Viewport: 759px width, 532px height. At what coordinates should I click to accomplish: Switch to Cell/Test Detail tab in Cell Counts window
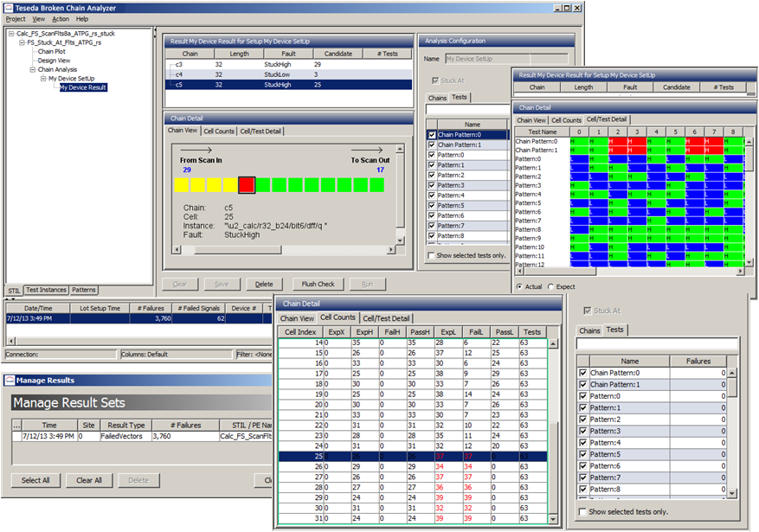(x=386, y=318)
